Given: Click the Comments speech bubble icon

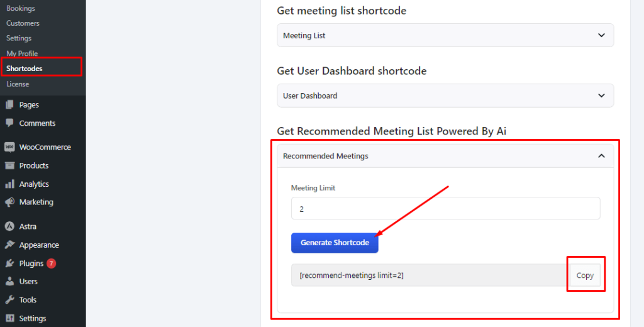Looking at the screenshot, I should tap(9, 123).
